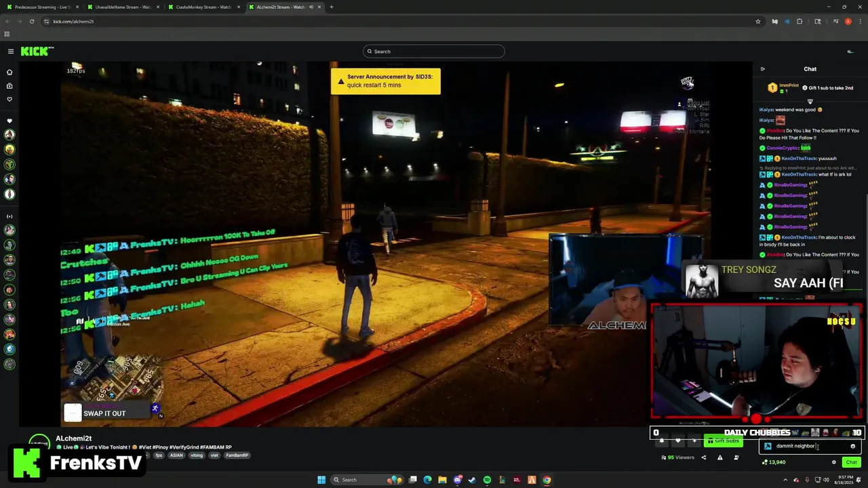Follow the channel with the heart button

(x=677, y=441)
